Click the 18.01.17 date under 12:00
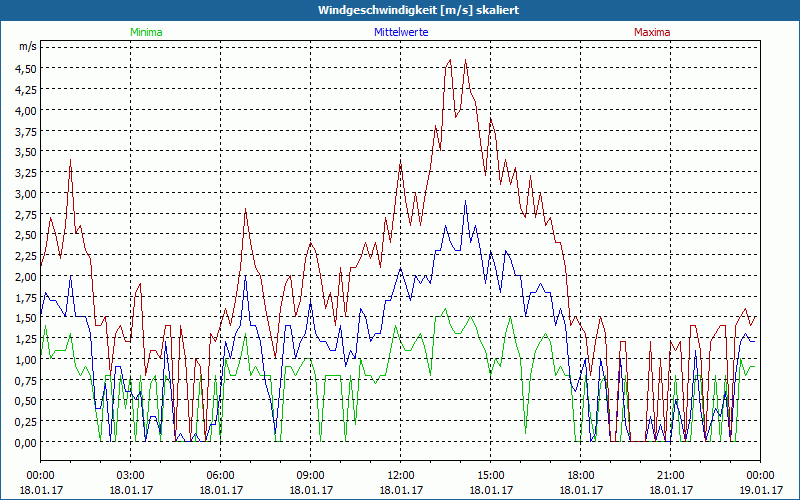The width and height of the screenshot is (800, 500). pos(401,490)
